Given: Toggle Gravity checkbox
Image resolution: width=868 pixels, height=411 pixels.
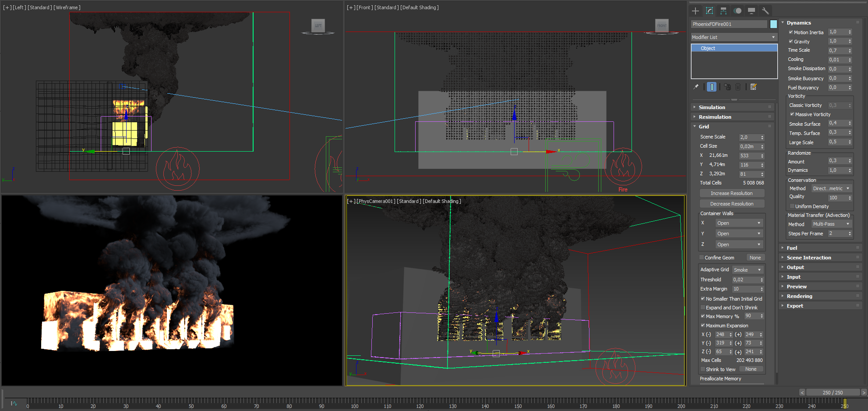Looking at the screenshot, I should tap(791, 41).
